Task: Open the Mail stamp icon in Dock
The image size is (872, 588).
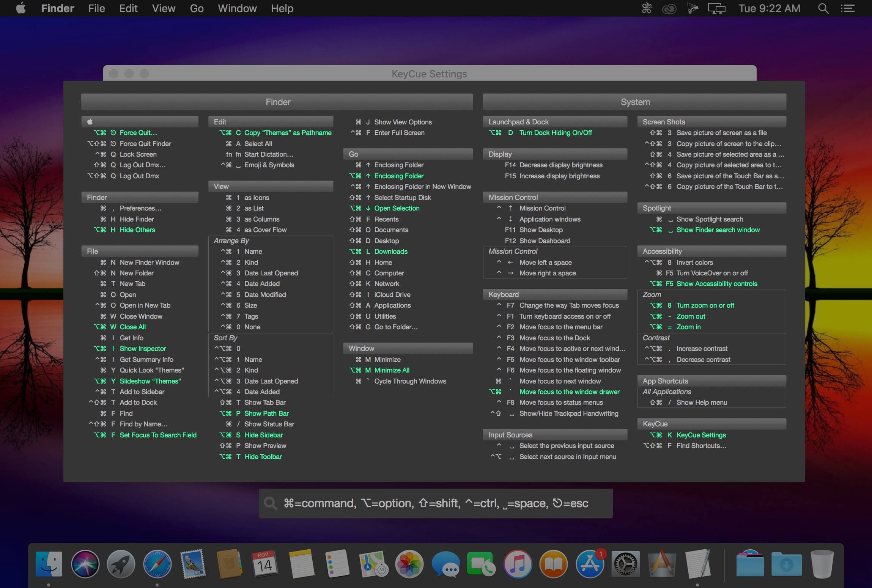Action: [193, 564]
